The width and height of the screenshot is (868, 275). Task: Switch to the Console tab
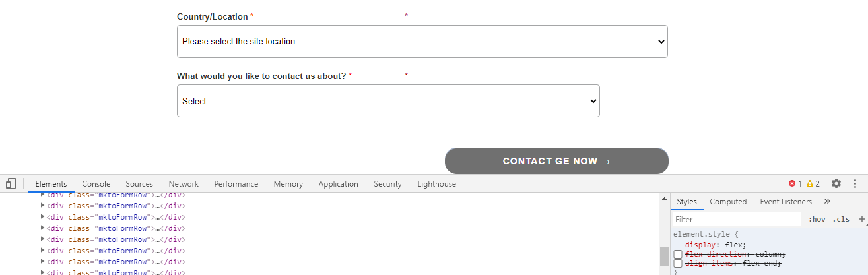tap(96, 184)
